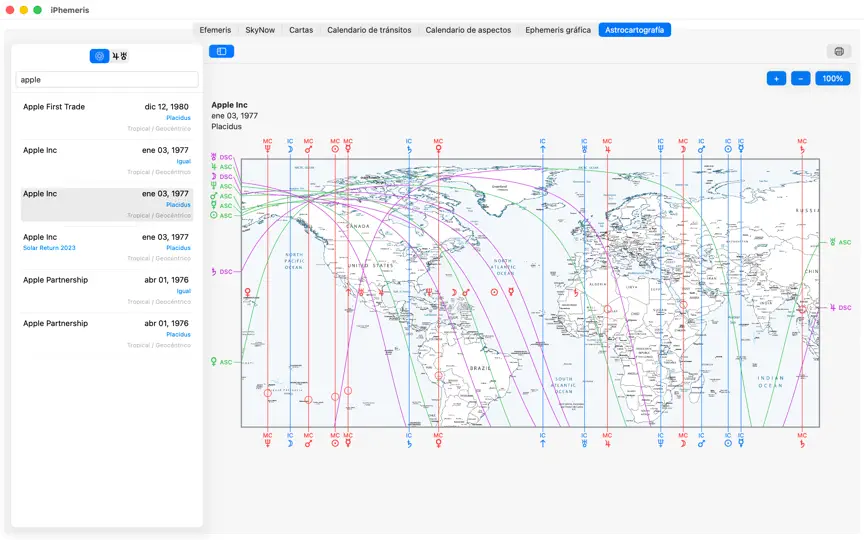Select the Apple First Trade chart
The width and height of the screenshot is (864, 540).
pos(107,117)
